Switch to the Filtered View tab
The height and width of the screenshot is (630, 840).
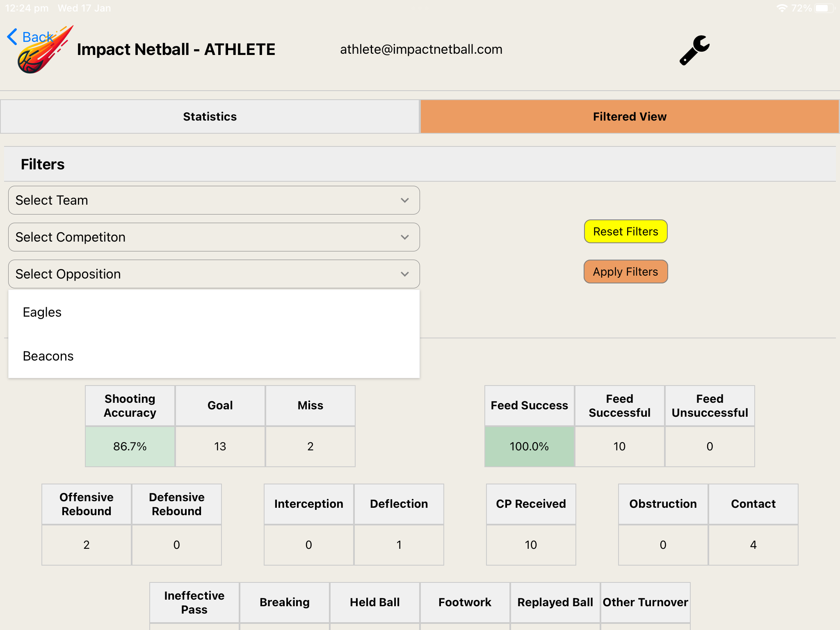pyautogui.click(x=630, y=116)
